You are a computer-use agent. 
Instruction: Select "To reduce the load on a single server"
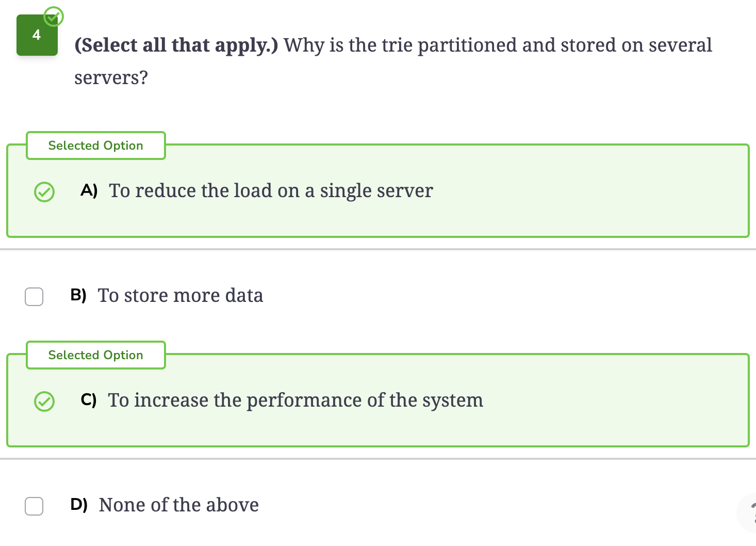pos(271,191)
